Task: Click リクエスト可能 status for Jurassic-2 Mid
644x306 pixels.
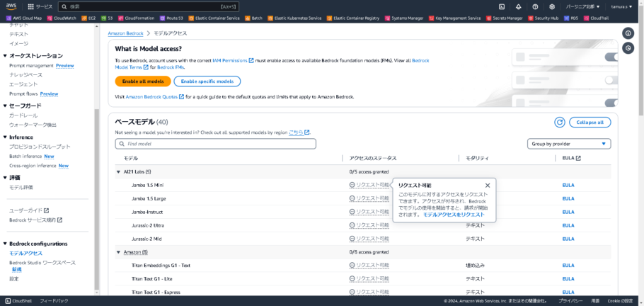Action: point(369,239)
